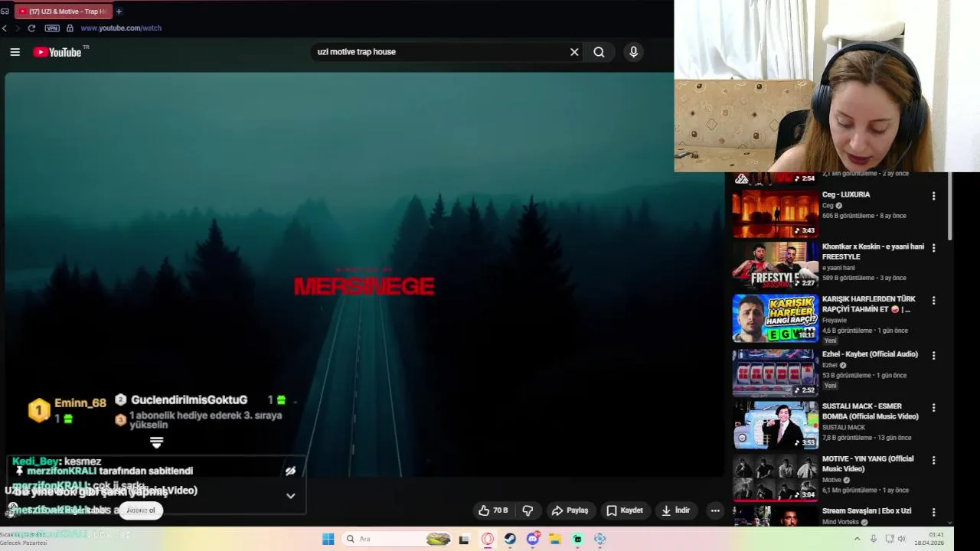
Task: Open the Khontkar x Keskin FREESTYLE thumbnail
Action: 775,266
